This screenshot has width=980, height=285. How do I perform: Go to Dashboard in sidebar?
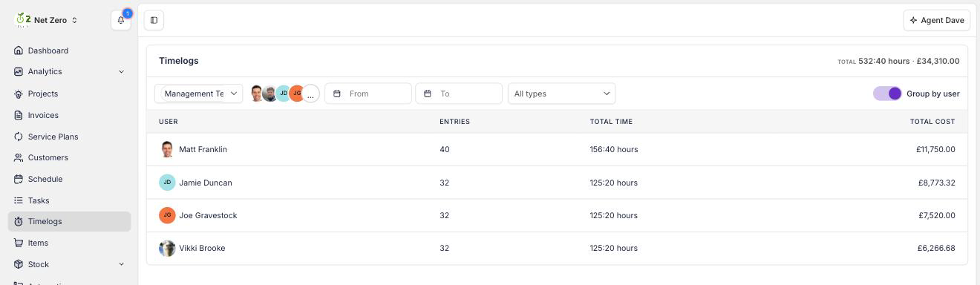pyautogui.click(x=70, y=50)
